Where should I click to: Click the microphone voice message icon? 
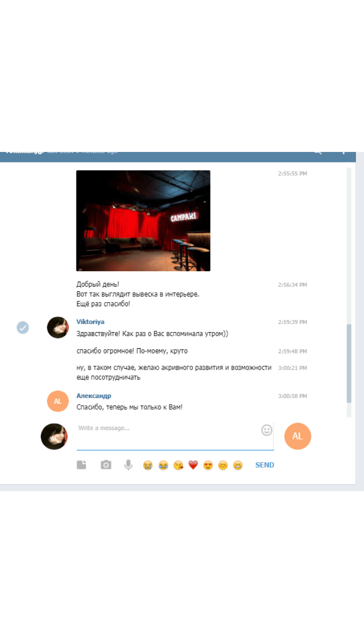(x=128, y=465)
